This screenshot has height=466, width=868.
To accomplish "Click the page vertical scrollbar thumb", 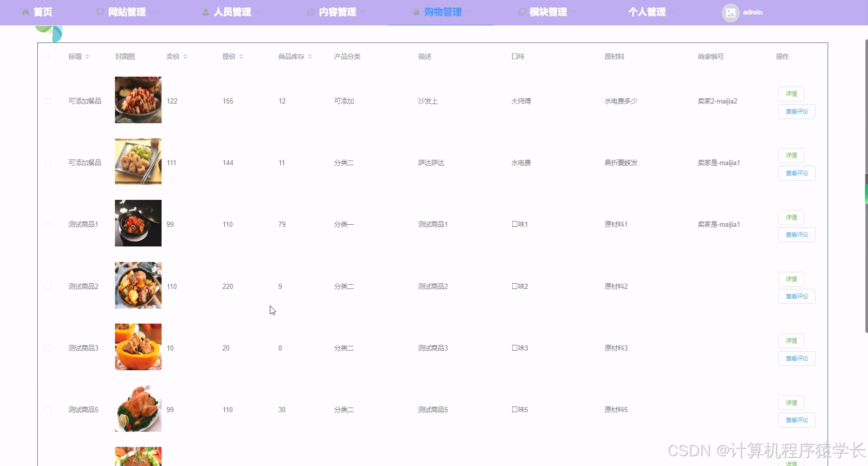I will [x=866, y=185].
